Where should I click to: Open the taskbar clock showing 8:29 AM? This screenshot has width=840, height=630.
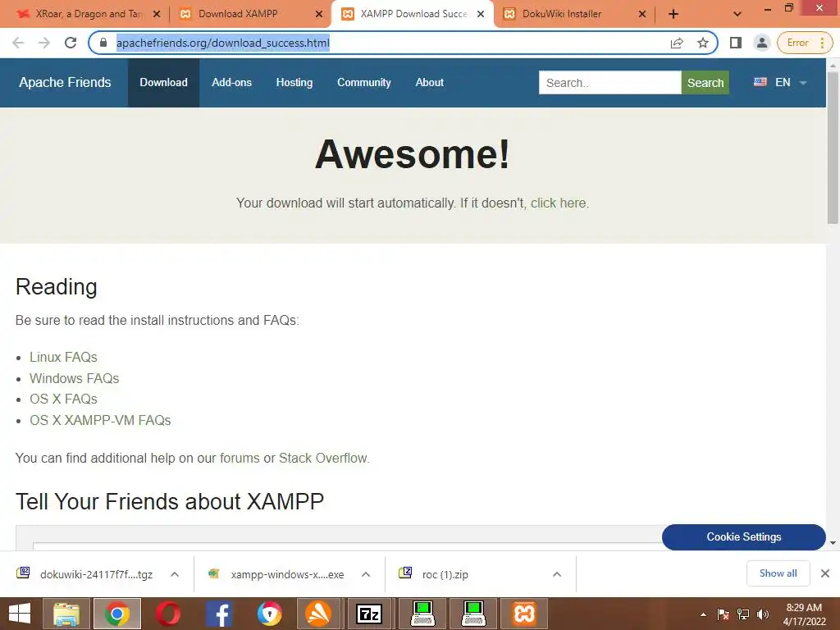pos(804,614)
